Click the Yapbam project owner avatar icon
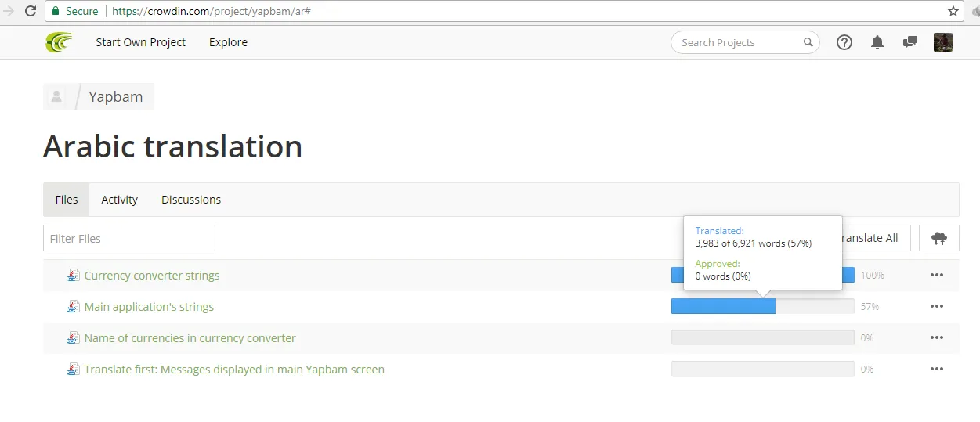The width and height of the screenshot is (980, 422). (x=56, y=96)
